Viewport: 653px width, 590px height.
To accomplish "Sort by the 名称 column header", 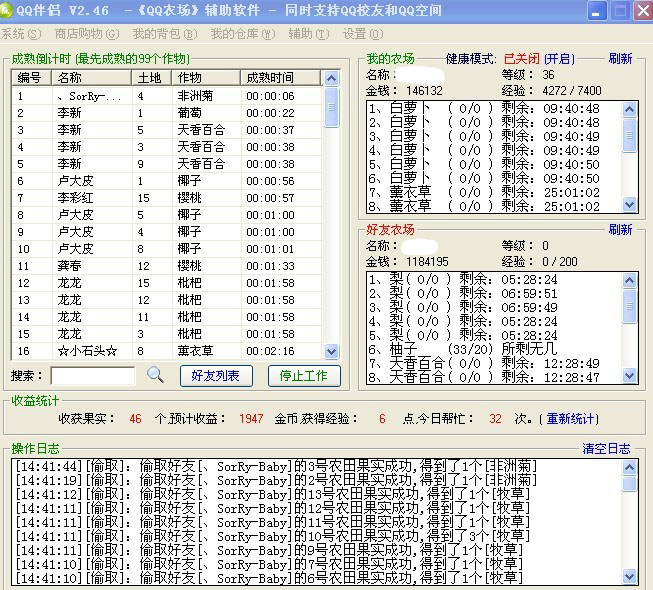I will click(x=91, y=78).
